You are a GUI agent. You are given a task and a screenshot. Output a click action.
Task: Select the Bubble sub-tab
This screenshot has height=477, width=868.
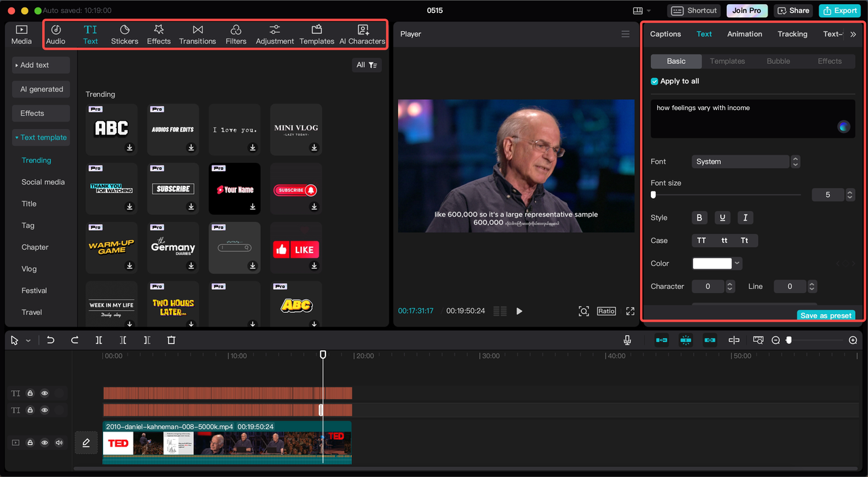(778, 61)
